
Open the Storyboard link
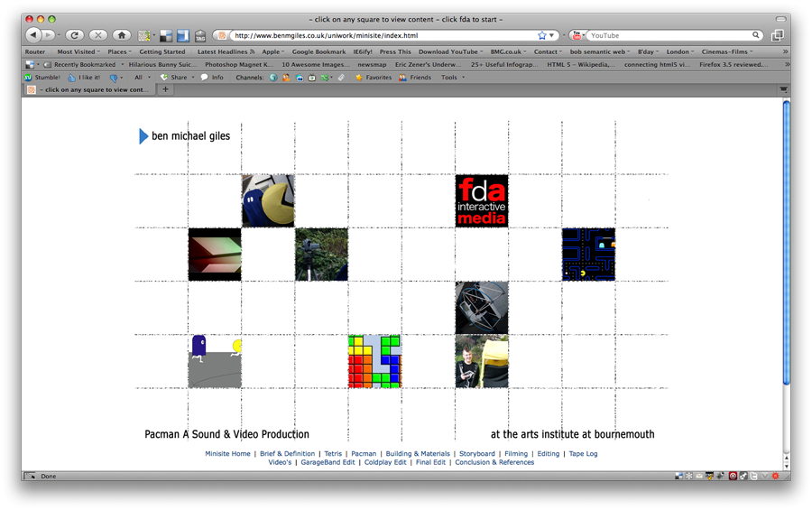[x=477, y=453]
